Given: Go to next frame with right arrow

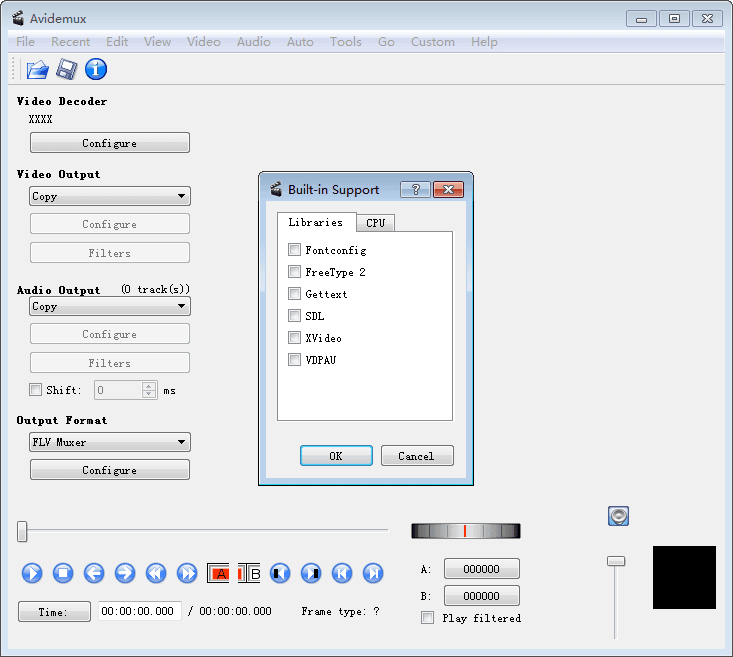Looking at the screenshot, I should (125, 573).
